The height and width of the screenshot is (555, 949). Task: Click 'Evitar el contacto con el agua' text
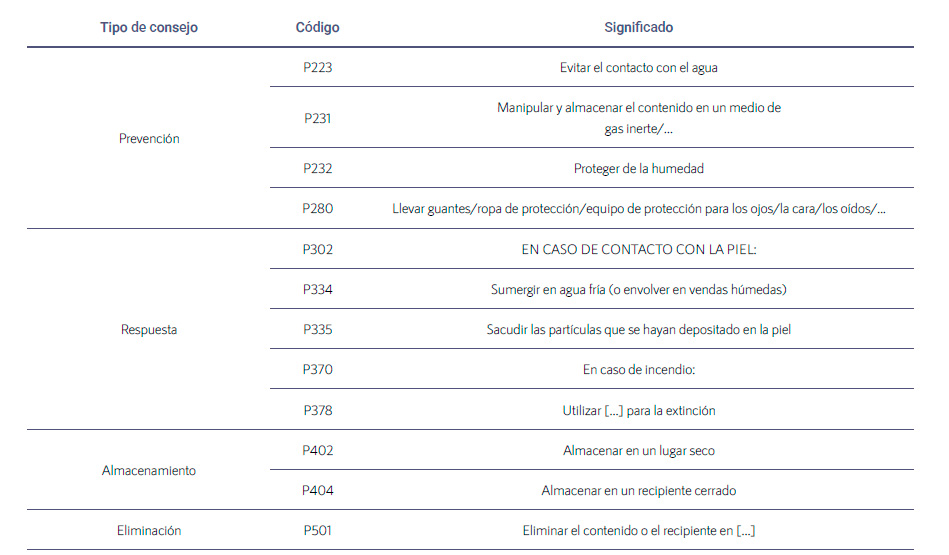pos(639,67)
